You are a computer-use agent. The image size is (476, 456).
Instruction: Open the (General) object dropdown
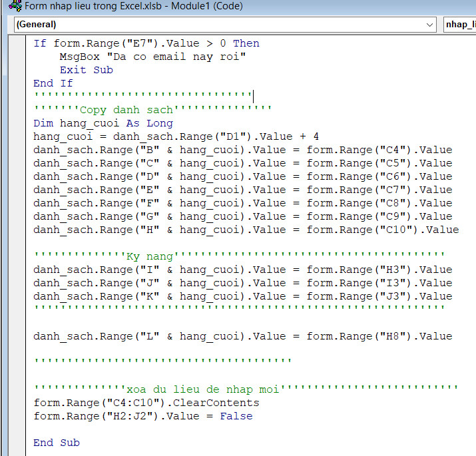225,25
